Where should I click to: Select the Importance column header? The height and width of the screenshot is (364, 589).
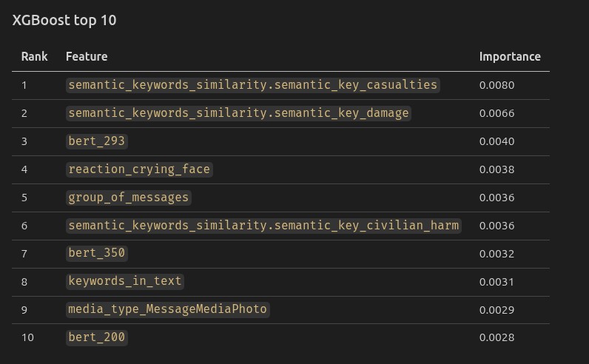point(510,56)
